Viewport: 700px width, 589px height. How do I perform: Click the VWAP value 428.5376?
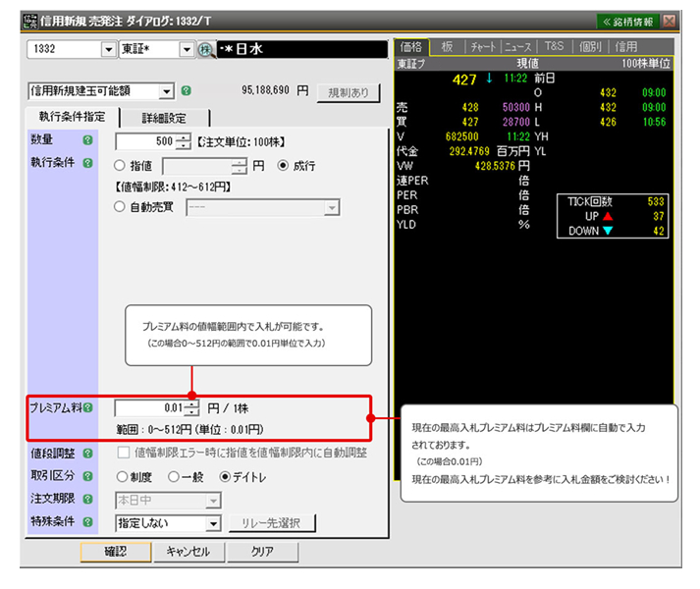coord(495,166)
